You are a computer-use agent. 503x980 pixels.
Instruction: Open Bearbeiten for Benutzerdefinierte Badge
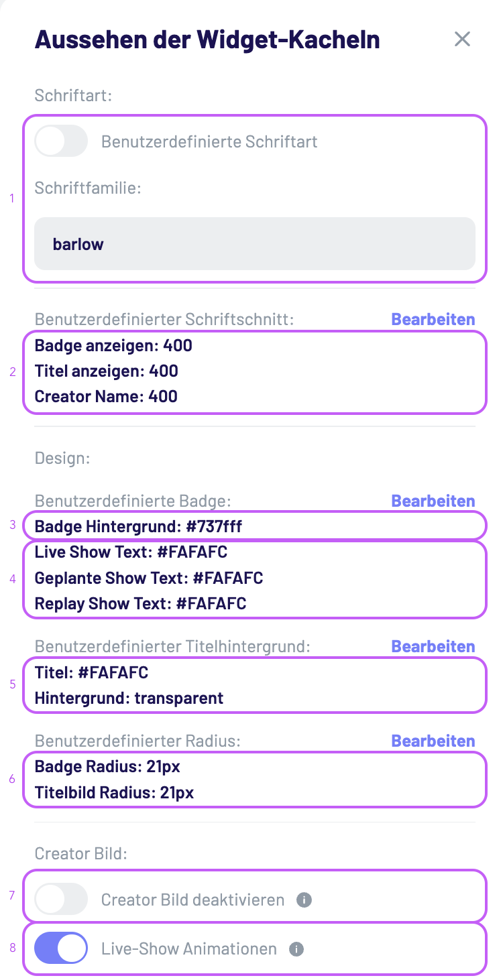pyautogui.click(x=433, y=501)
